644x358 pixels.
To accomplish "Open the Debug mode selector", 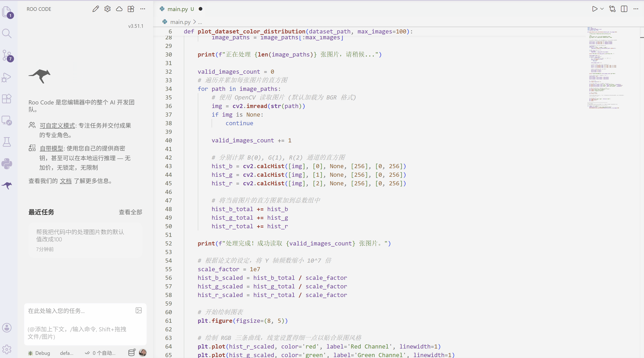I will 39,353.
